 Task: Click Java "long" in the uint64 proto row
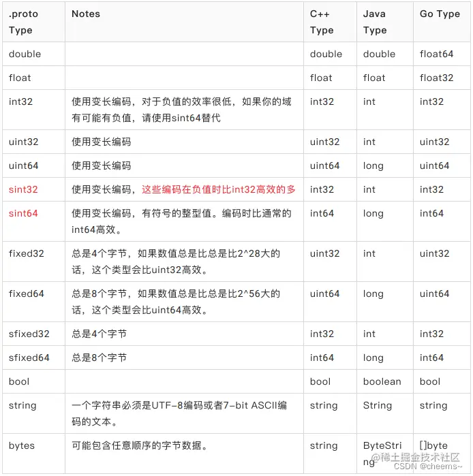pyautogui.click(x=373, y=165)
